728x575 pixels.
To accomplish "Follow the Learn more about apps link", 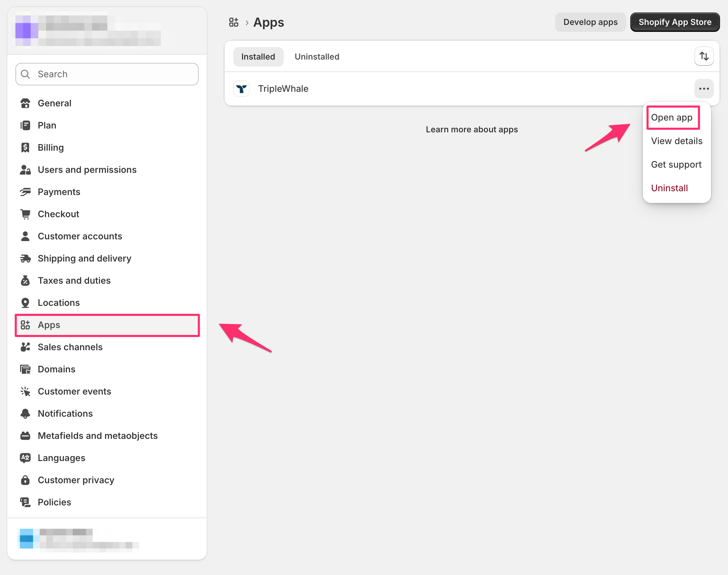I will click(472, 130).
